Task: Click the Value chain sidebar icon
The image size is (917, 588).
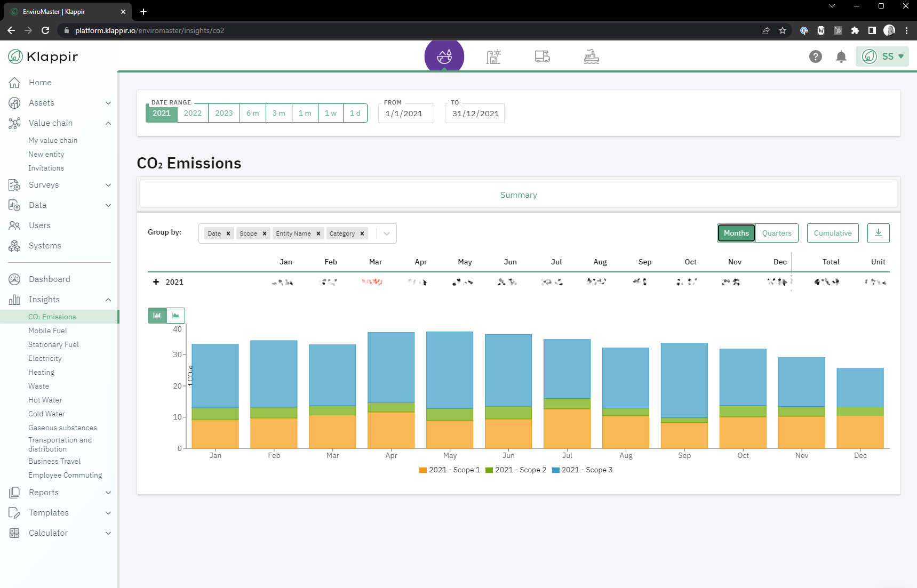Action: 14,123
